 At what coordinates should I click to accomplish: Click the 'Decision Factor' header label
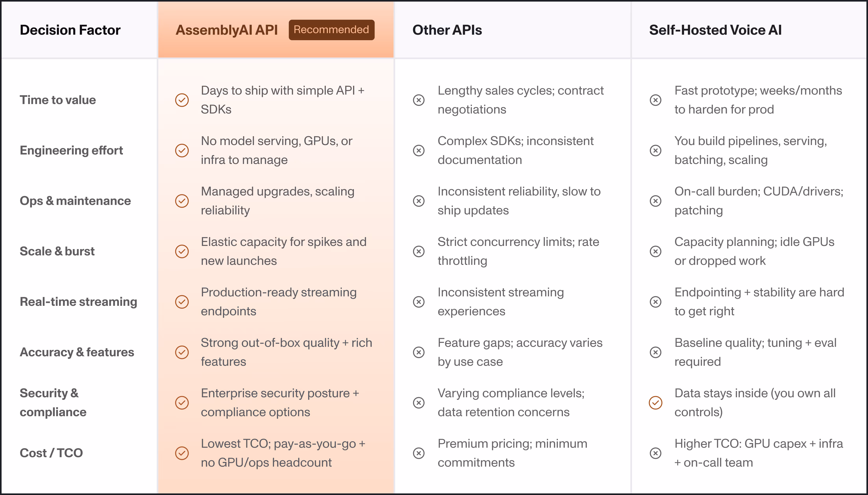point(70,30)
